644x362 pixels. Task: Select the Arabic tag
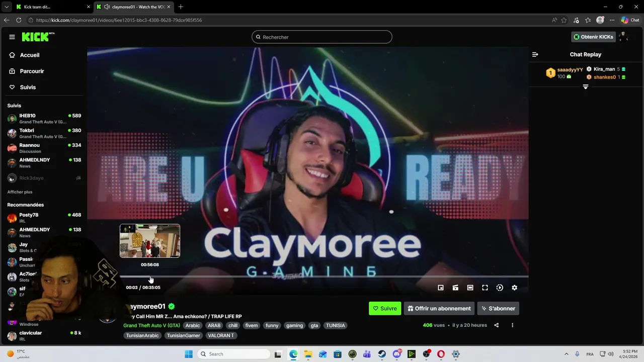[193, 326]
